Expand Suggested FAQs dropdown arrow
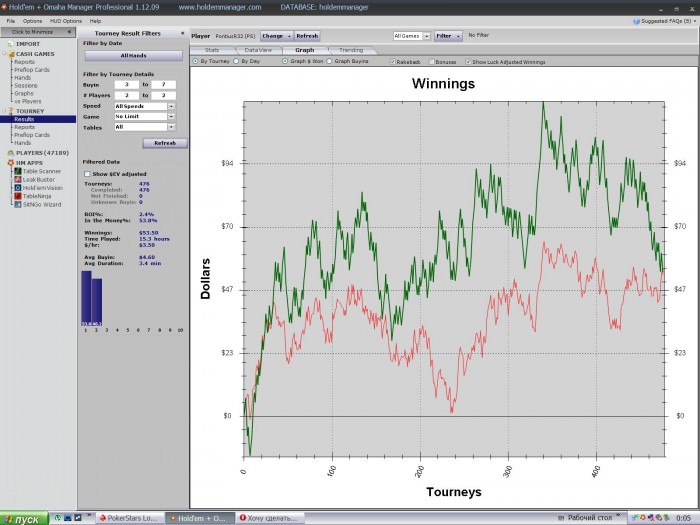 point(695,21)
